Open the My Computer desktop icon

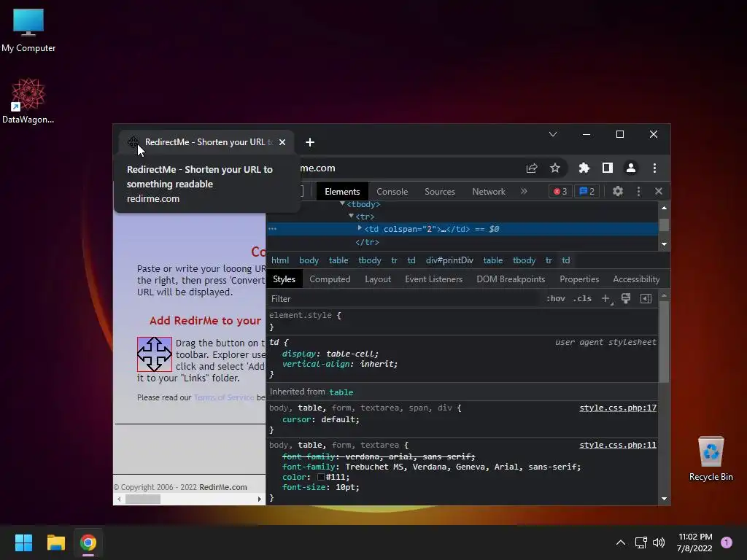(28, 30)
